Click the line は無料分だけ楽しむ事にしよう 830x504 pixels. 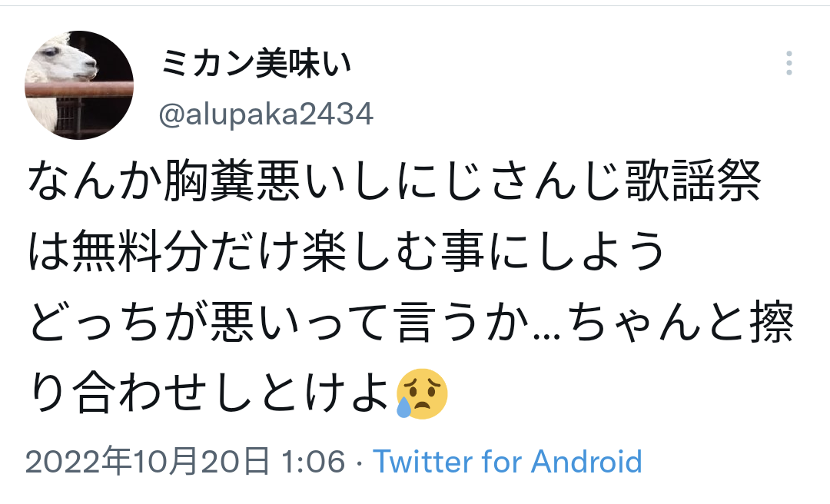[x=347, y=251]
